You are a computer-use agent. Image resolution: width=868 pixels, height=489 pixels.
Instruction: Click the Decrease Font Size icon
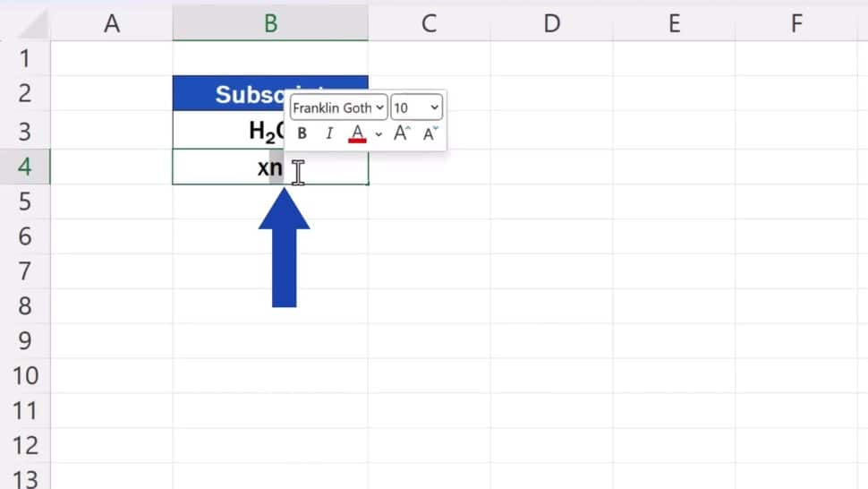pyautogui.click(x=430, y=133)
